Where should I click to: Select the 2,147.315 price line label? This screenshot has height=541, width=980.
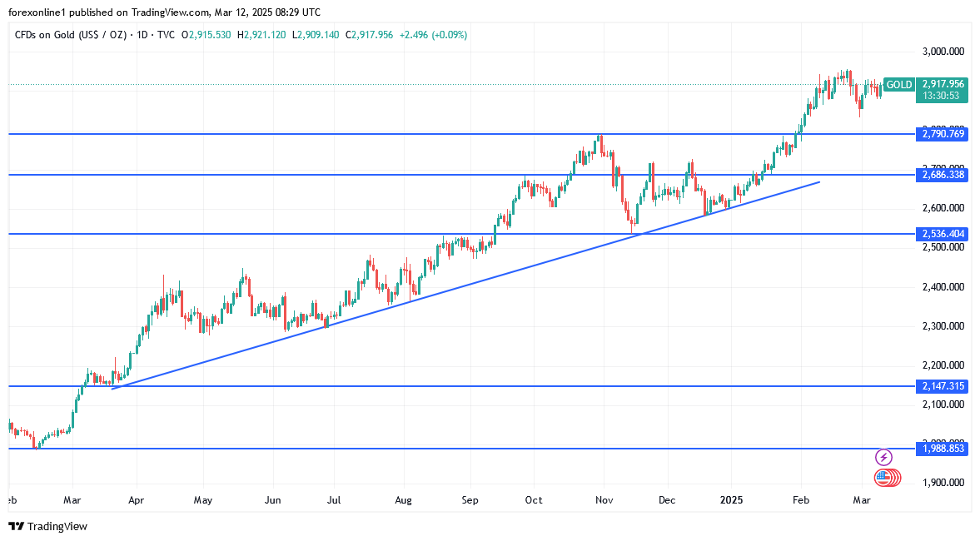coord(943,385)
